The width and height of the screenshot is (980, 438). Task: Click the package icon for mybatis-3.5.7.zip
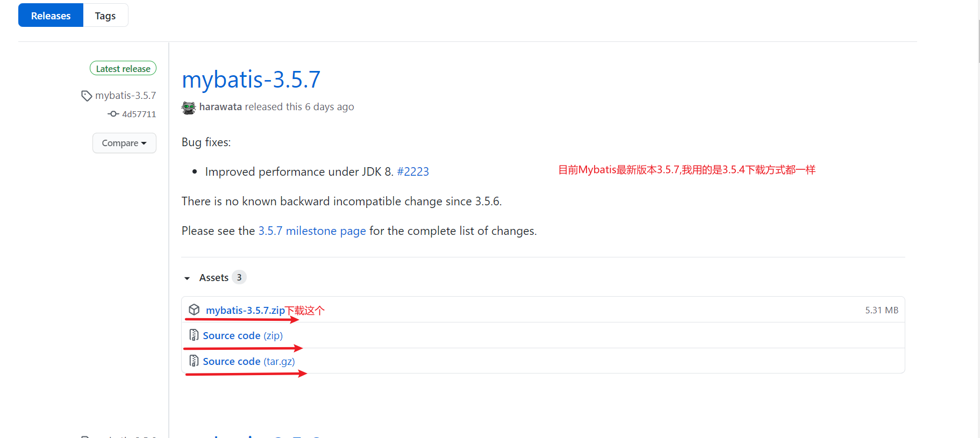(x=194, y=310)
